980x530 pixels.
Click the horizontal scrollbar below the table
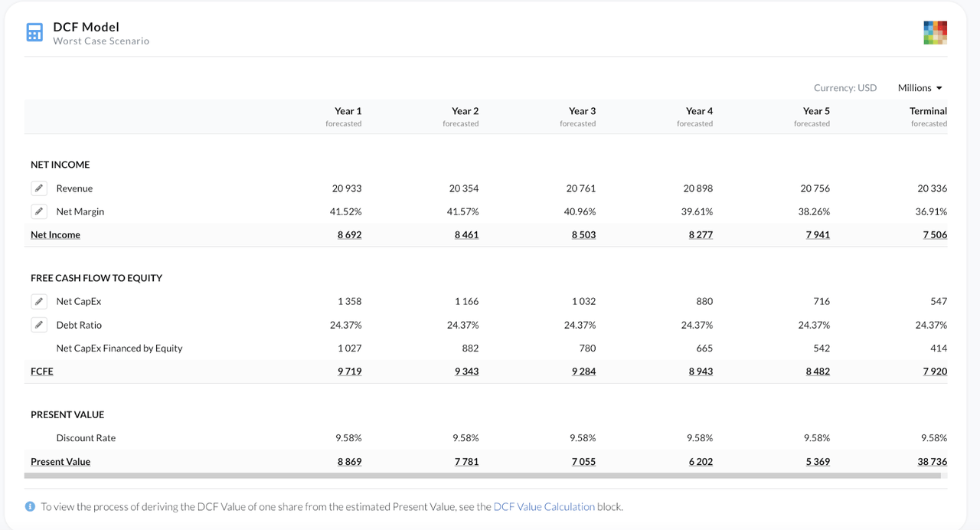coord(482,476)
